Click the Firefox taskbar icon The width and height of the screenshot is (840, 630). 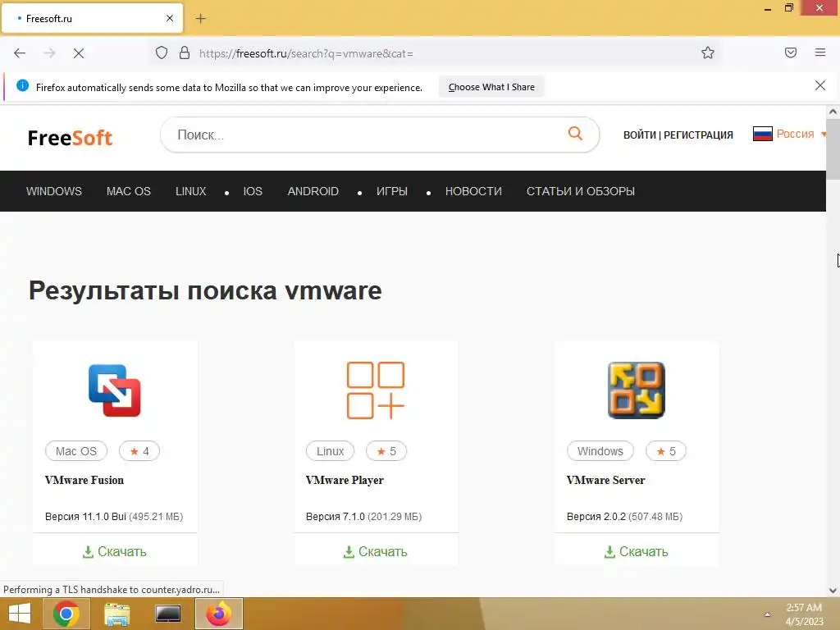click(x=218, y=614)
